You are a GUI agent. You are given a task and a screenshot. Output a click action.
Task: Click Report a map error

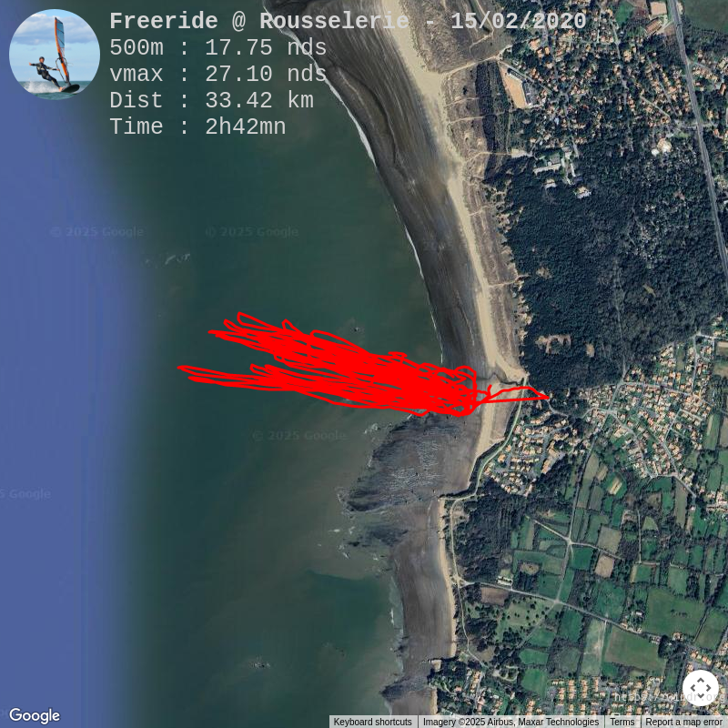[683, 722]
